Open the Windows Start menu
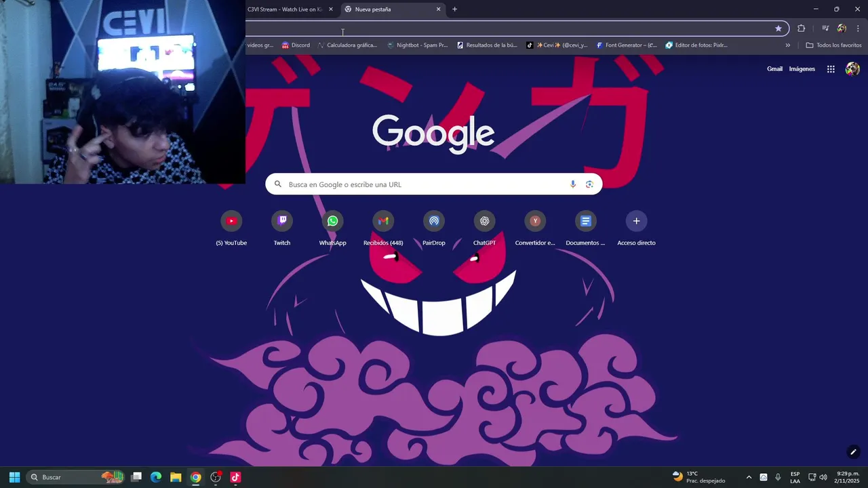The height and width of the screenshot is (488, 868). [x=14, y=477]
